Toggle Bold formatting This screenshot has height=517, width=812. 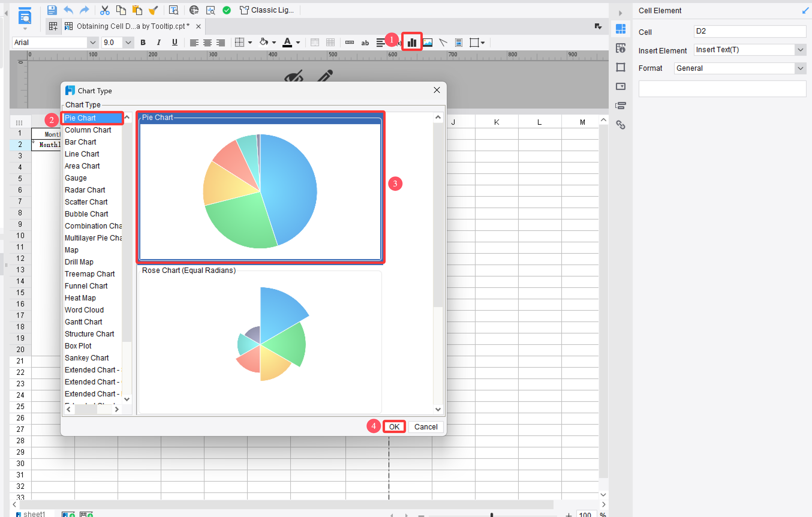coord(143,43)
